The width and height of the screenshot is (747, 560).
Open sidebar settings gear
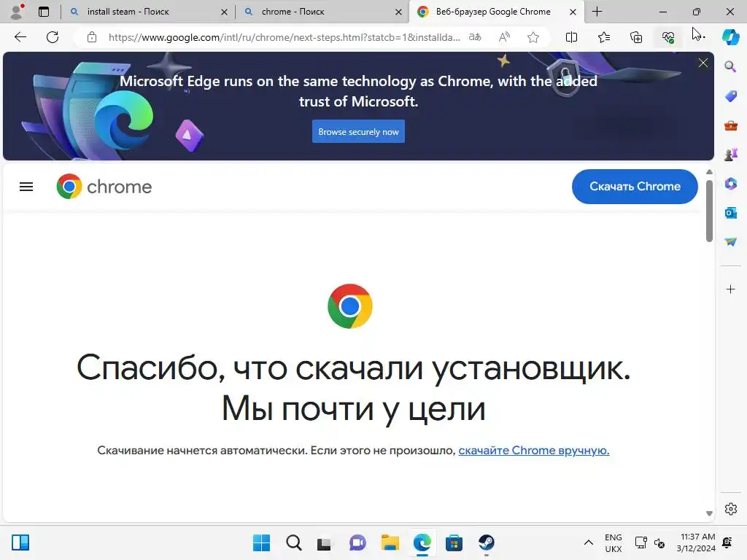(730, 509)
